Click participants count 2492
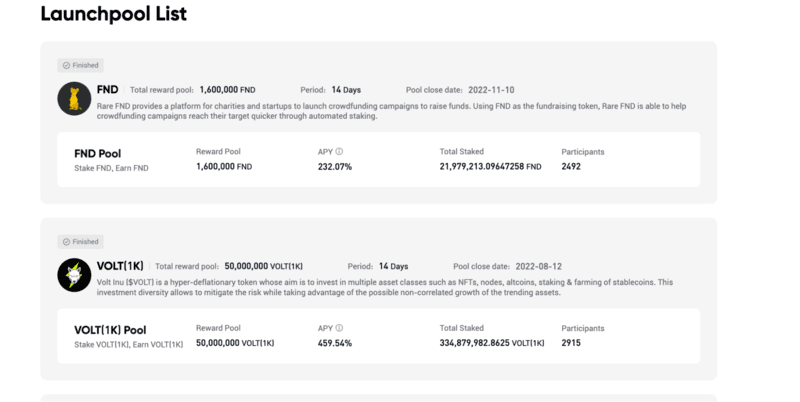Screen dimensions: 800x402 click(571, 166)
